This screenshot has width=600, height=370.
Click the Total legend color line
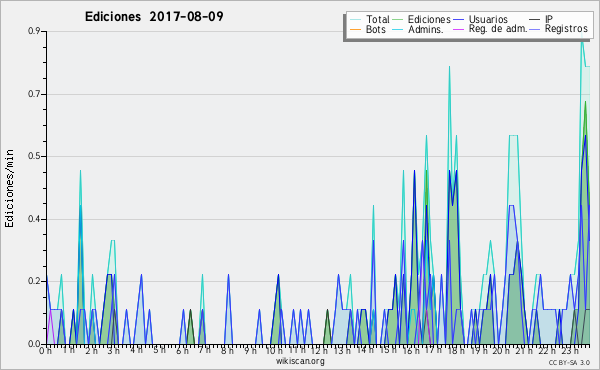click(355, 19)
